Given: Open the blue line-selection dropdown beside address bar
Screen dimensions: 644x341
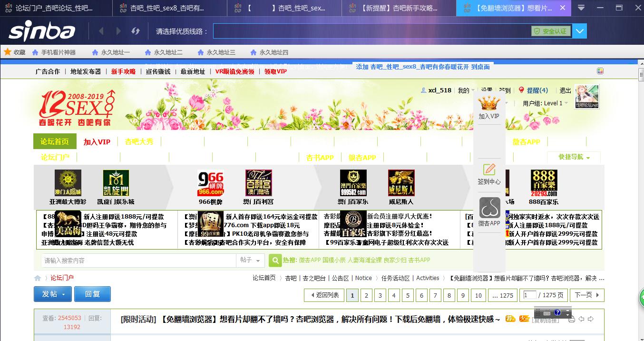Looking at the screenshot, I should coord(579,30).
